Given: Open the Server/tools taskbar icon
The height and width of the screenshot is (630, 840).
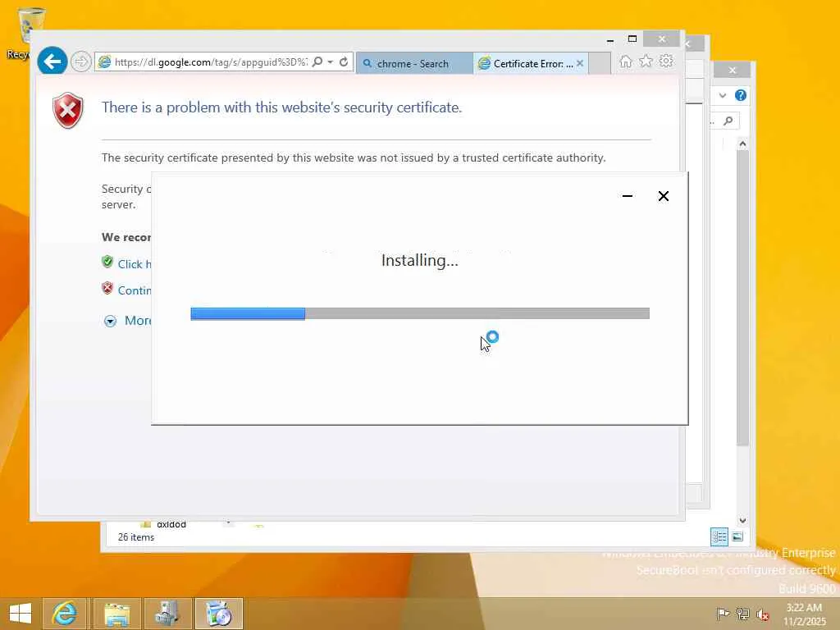Looking at the screenshot, I should coord(167,614).
